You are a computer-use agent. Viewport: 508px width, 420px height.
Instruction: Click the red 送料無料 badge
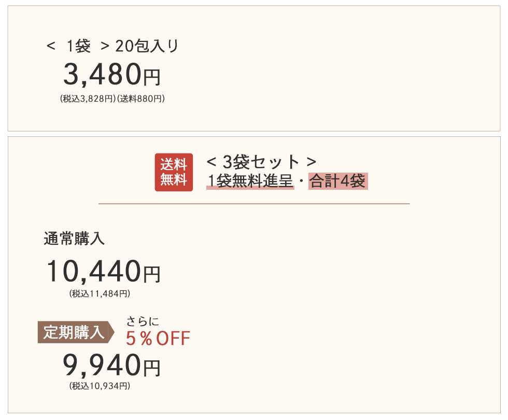click(x=174, y=173)
